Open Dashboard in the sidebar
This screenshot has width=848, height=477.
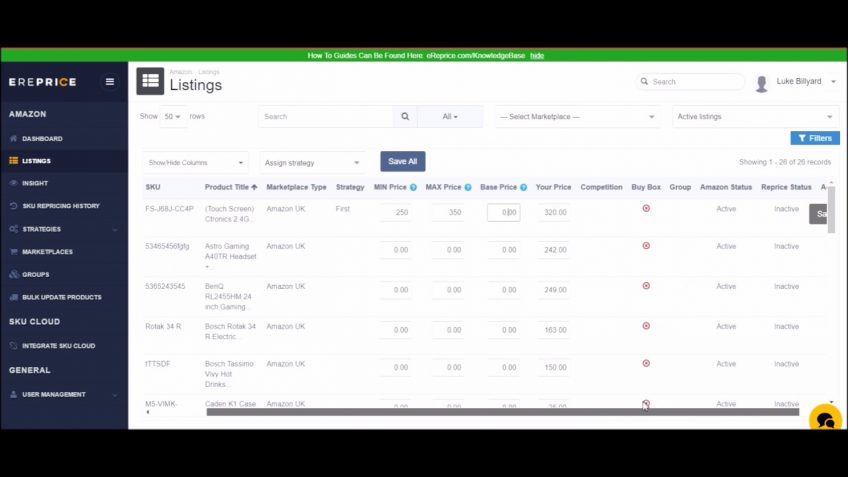(x=42, y=139)
